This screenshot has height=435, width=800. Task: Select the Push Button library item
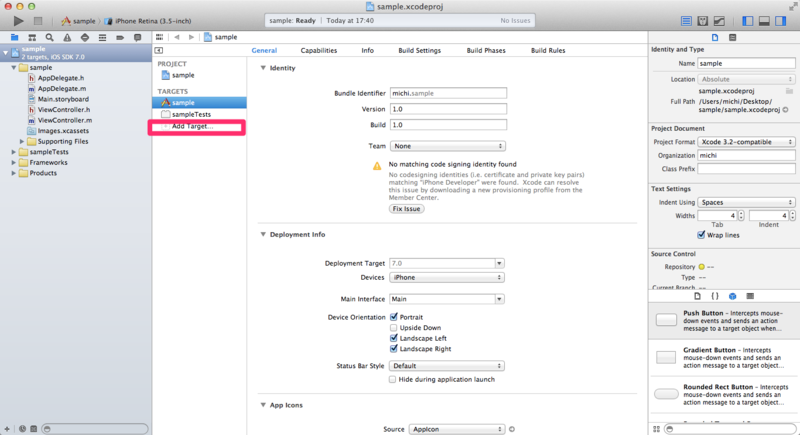point(724,320)
